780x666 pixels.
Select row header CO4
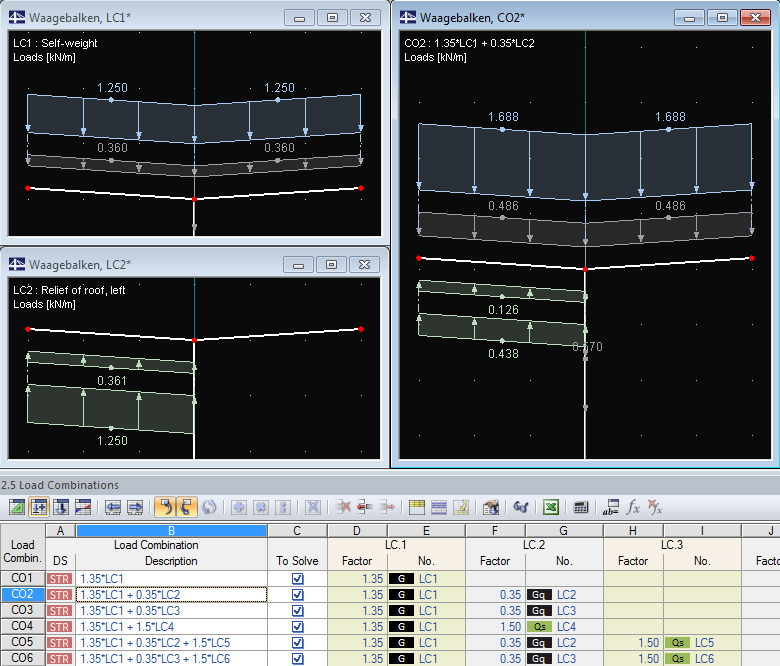click(22, 626)
